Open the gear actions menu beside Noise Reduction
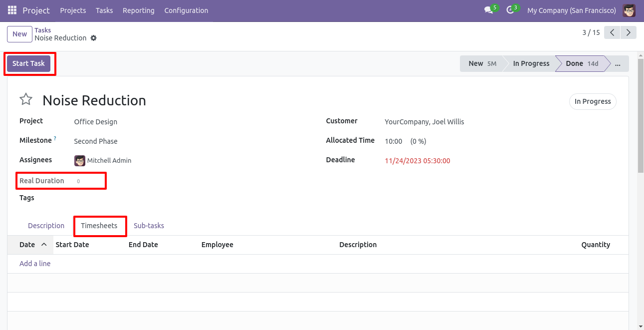Image resolution: width=644 pixels, height=330 pixels. (93, 38)
